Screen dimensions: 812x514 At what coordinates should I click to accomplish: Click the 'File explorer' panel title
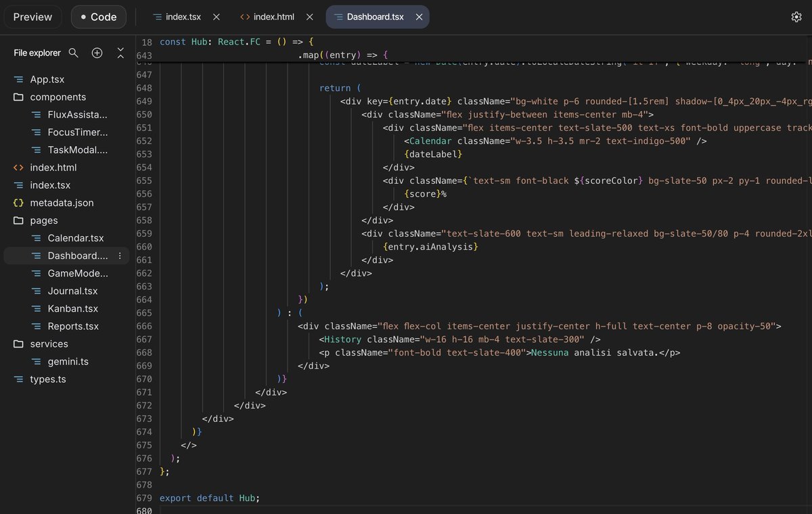37,53
